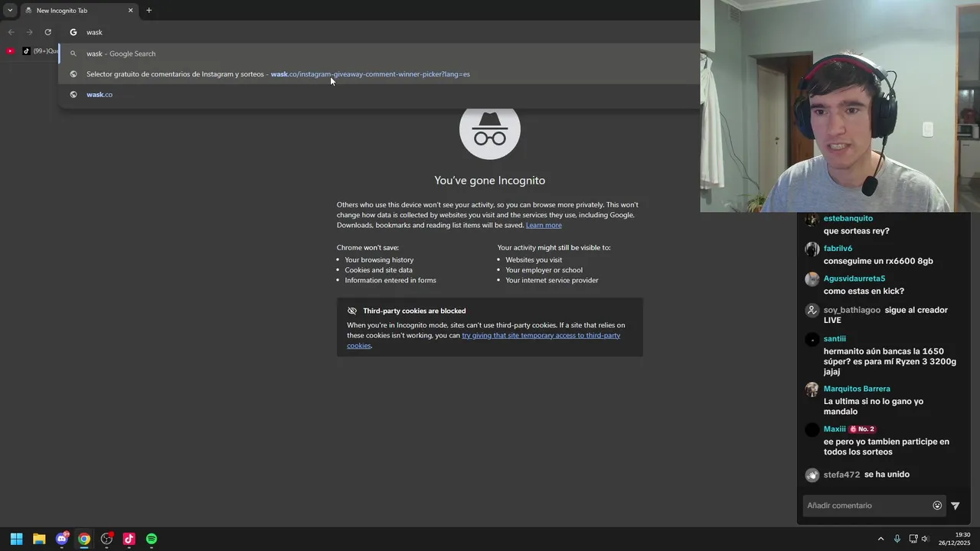Click the microphone tray icon

[897, 539]
